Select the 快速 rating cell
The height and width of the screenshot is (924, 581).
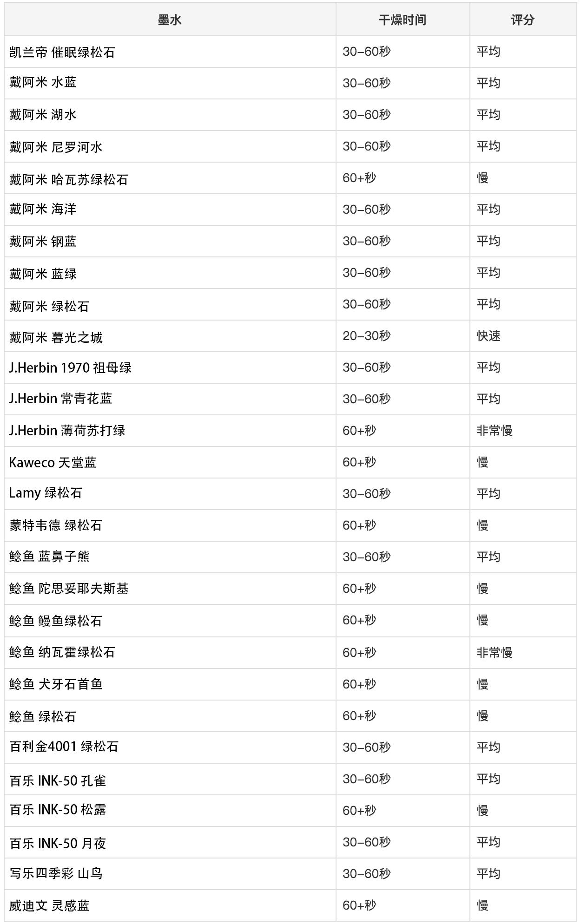click(x=489, y=336)
